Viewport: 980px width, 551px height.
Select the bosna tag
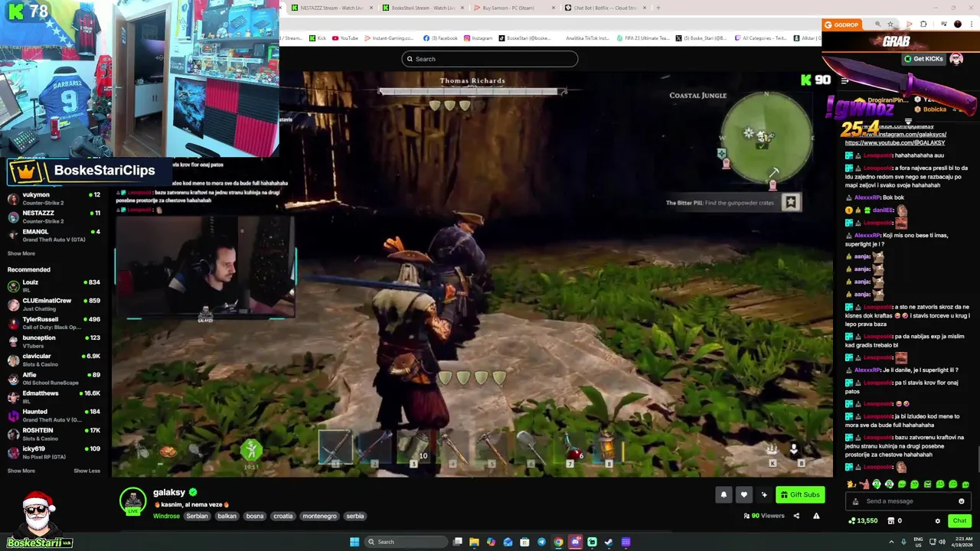(255, 517)
